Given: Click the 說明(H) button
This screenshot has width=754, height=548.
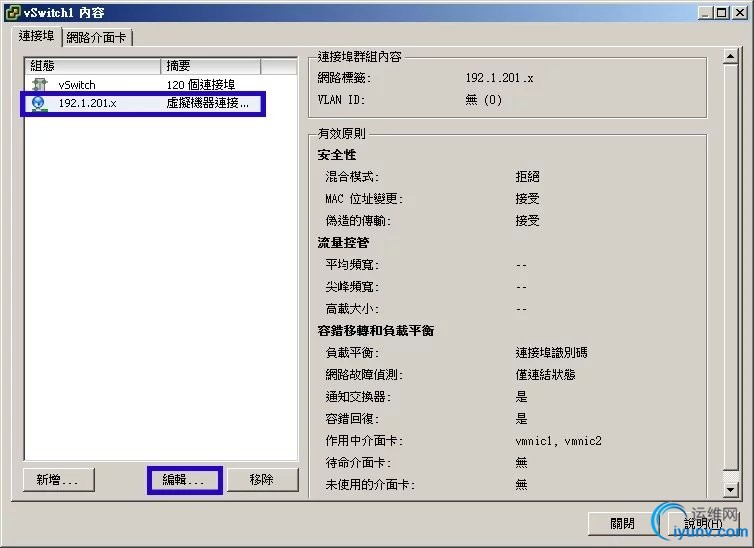Looking at the screenshot, I should point(703,523).
